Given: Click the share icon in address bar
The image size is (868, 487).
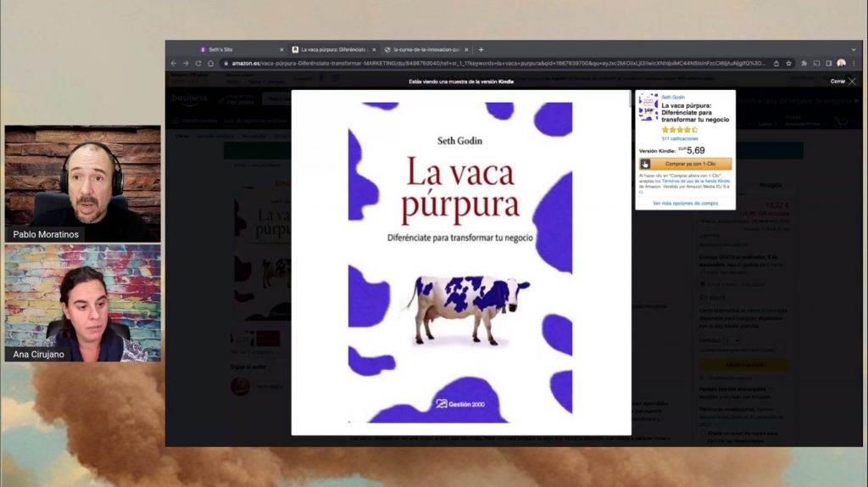Looking at the screenshot, I should click(x=776, y=63).
